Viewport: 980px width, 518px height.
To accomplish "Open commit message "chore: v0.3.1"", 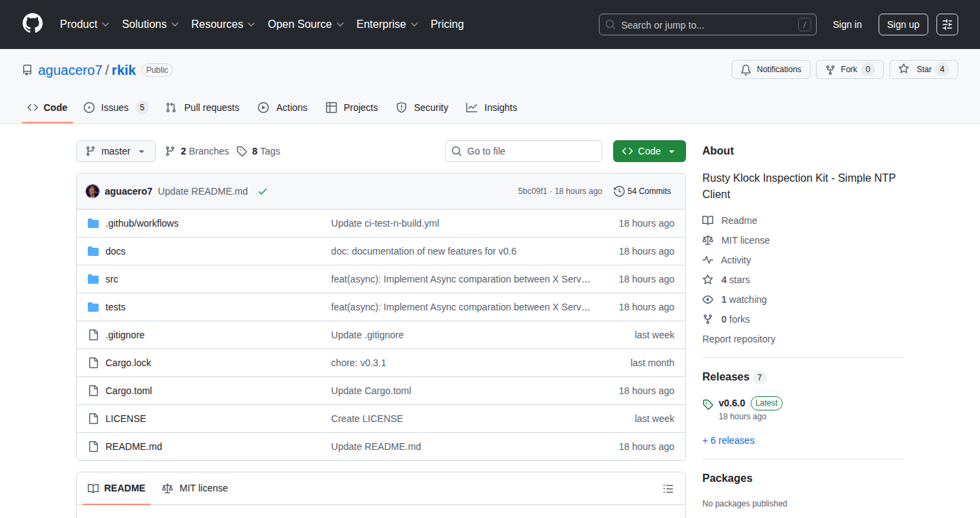I will coord(359,363).
